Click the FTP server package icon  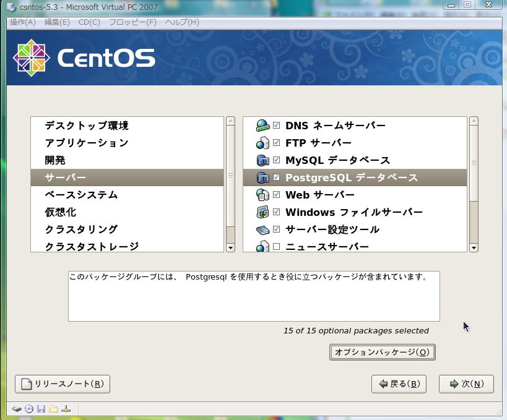263,143
